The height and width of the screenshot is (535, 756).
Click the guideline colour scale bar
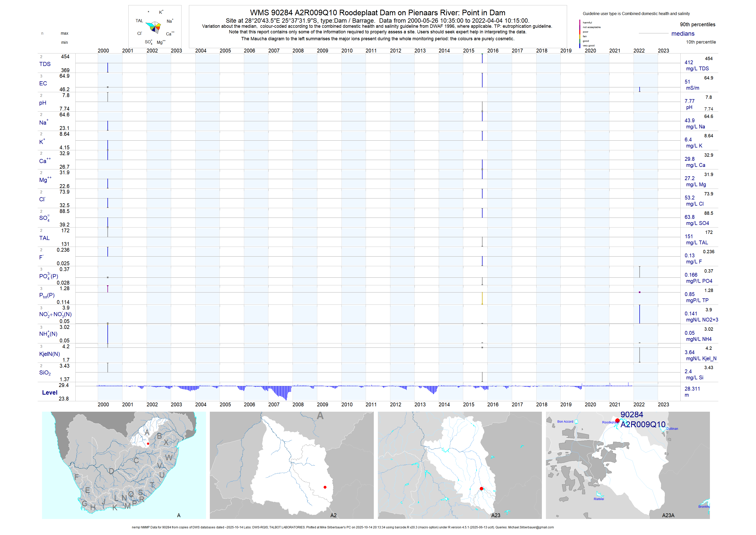tap(580, 34)
